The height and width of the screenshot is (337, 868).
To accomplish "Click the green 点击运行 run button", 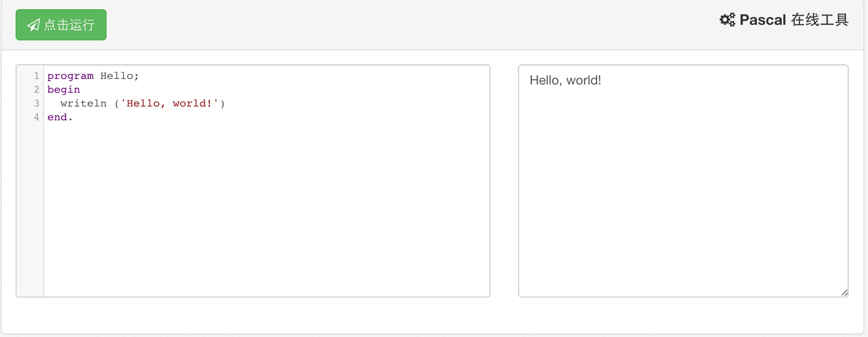I will pos(61,25).
